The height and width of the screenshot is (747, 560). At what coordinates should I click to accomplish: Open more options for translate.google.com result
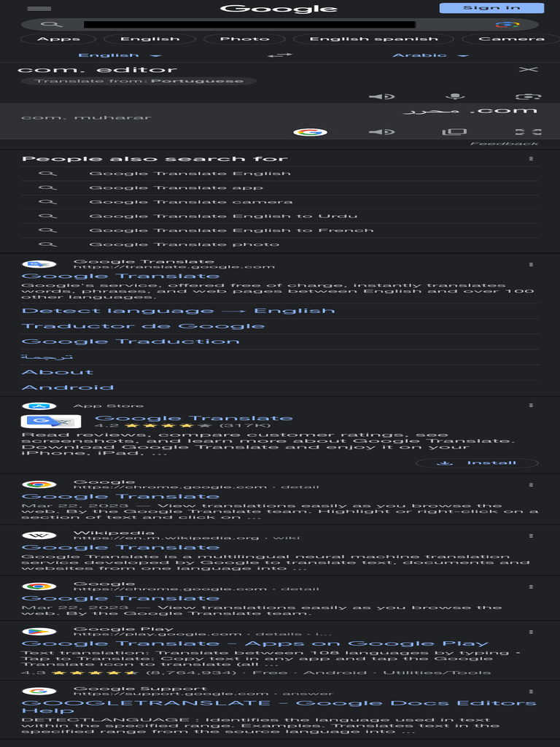(x=531, y=264)
